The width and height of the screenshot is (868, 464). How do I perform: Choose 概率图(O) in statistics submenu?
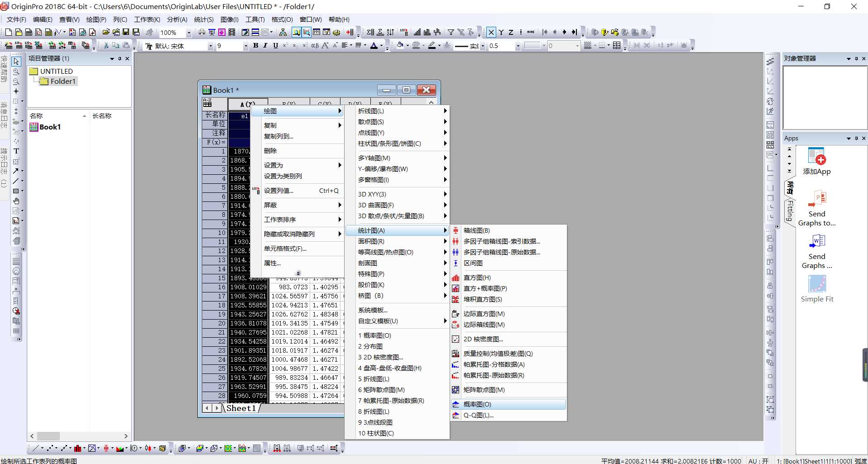[508, 404]
